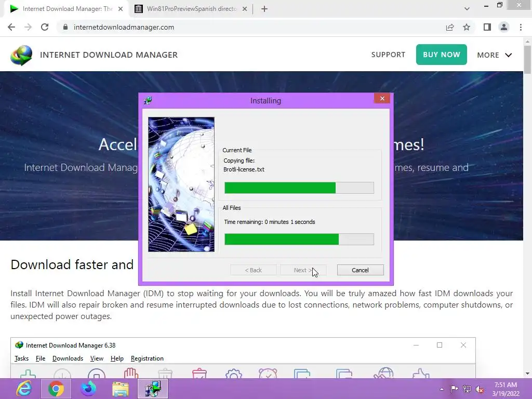Click the File menu in the IDM screenshot
532x399 pixels.
(x=41, y=358)
